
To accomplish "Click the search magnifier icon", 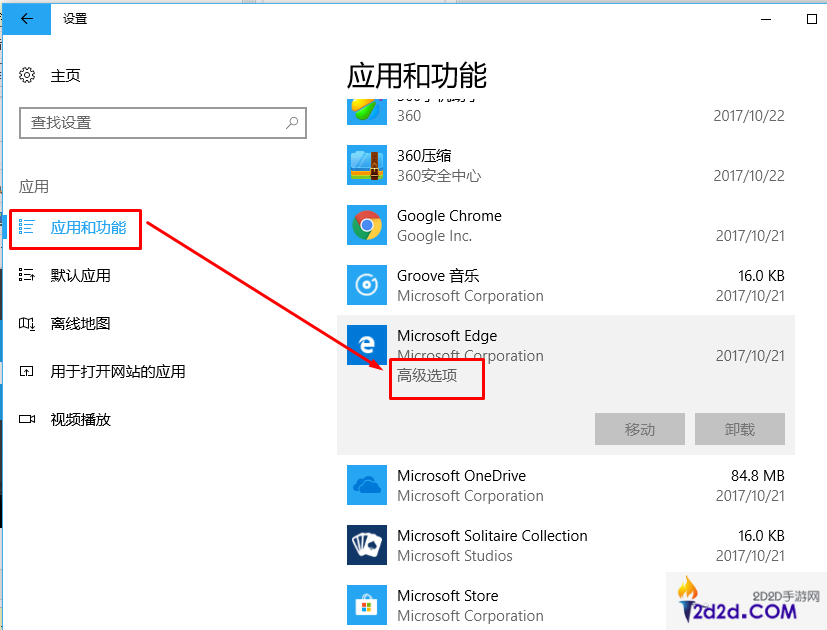I will (x=292, y=123).
